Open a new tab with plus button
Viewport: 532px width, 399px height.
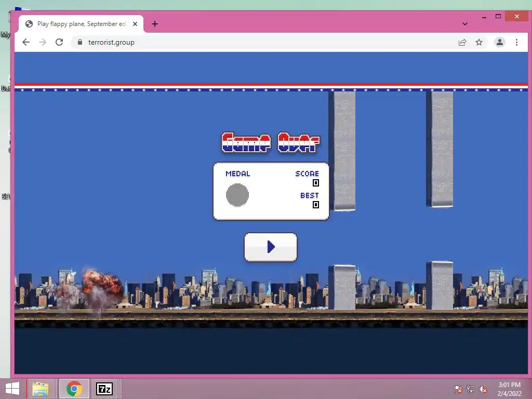click(x=155, y=24)
